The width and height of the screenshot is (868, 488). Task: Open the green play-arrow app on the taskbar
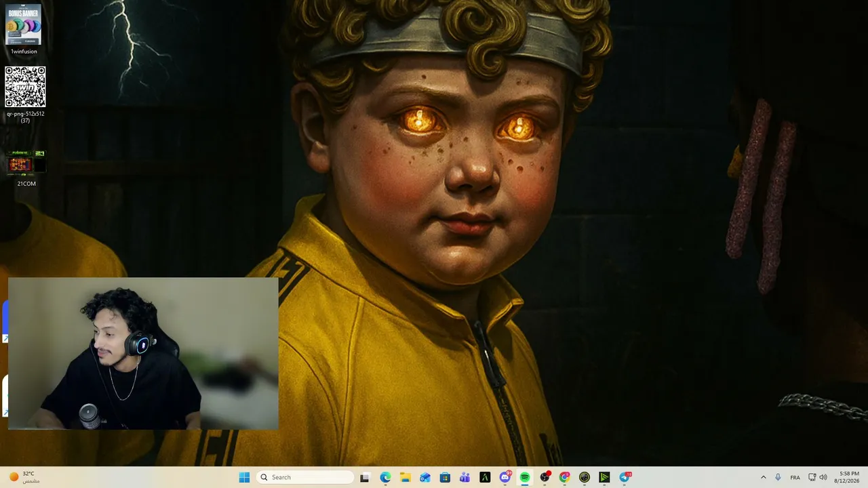point(604,477)
